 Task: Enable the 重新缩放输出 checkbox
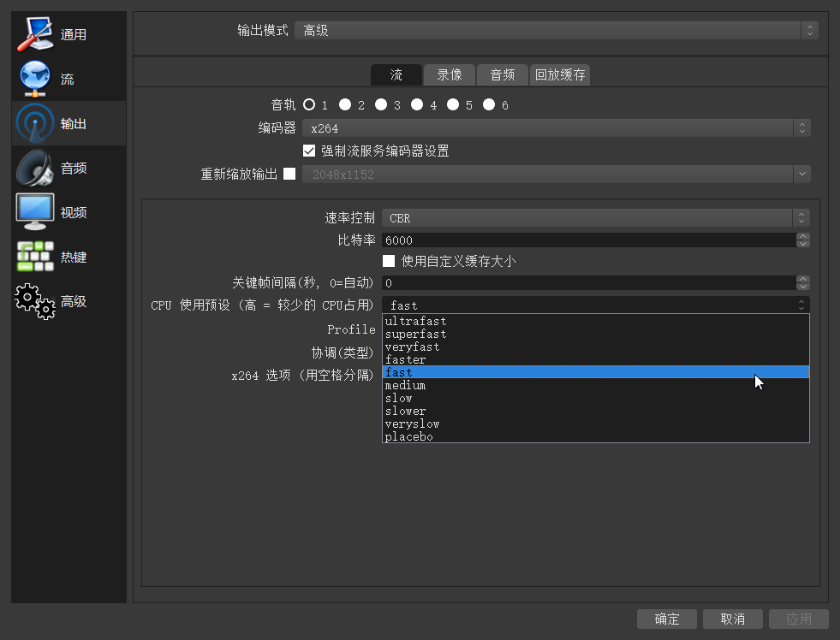[289, 174]
